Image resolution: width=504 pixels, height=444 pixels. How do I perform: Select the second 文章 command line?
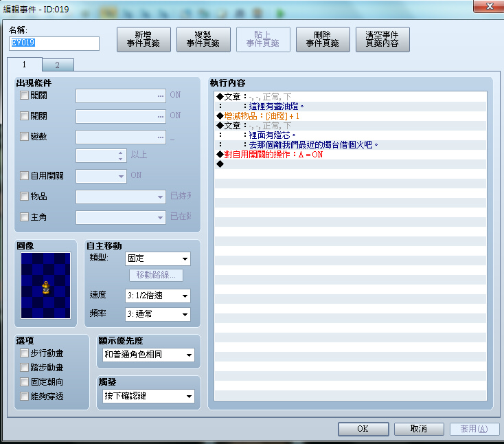pos(350,126)
